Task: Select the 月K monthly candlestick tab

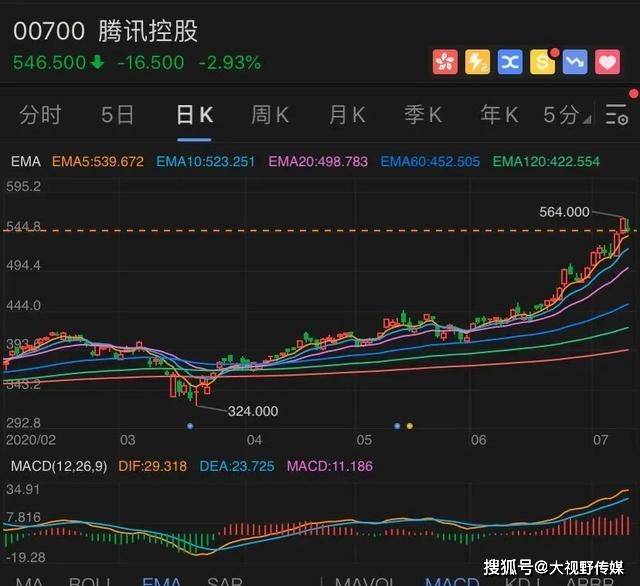Action: click(x=347, y=115)
